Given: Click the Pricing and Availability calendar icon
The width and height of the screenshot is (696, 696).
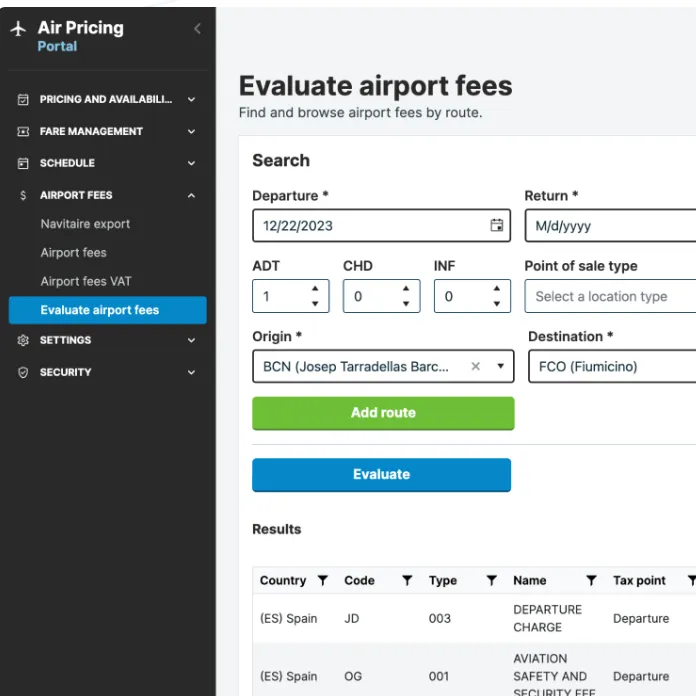Looking at the screenshot, I should pos(23,99).
